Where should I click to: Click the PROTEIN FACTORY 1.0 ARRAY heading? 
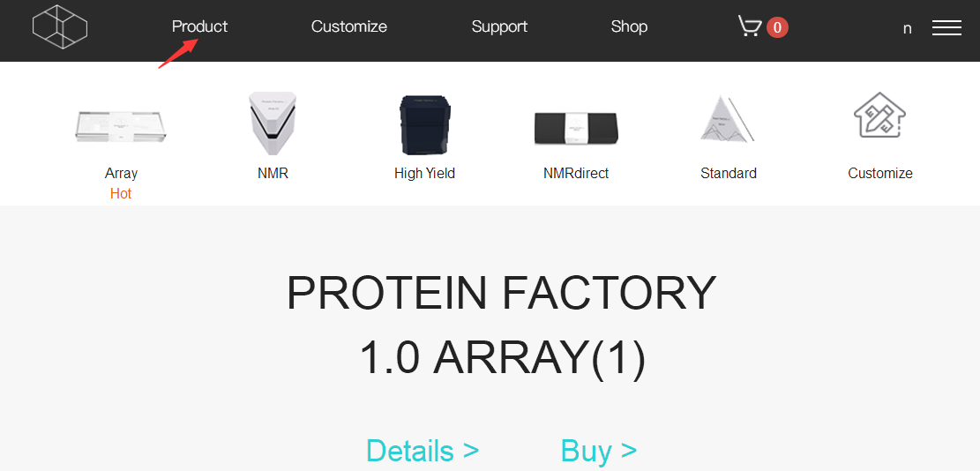pyautogui.click(x=501, y=325)
